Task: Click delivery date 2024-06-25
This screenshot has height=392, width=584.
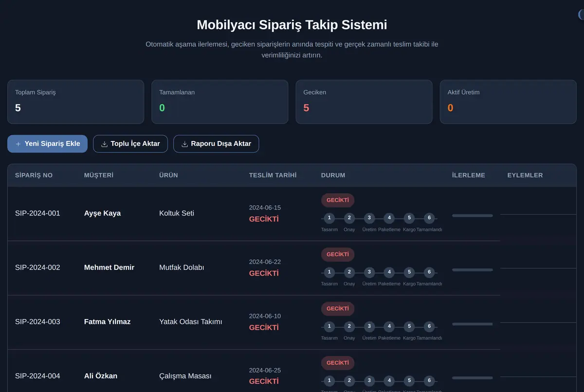Action: (x=265, y=370)
